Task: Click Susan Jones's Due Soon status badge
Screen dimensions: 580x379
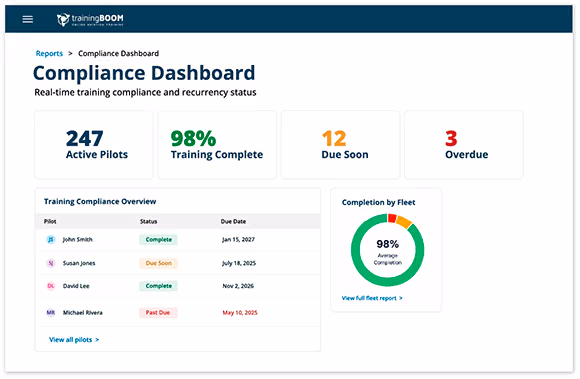Action: 158,263
